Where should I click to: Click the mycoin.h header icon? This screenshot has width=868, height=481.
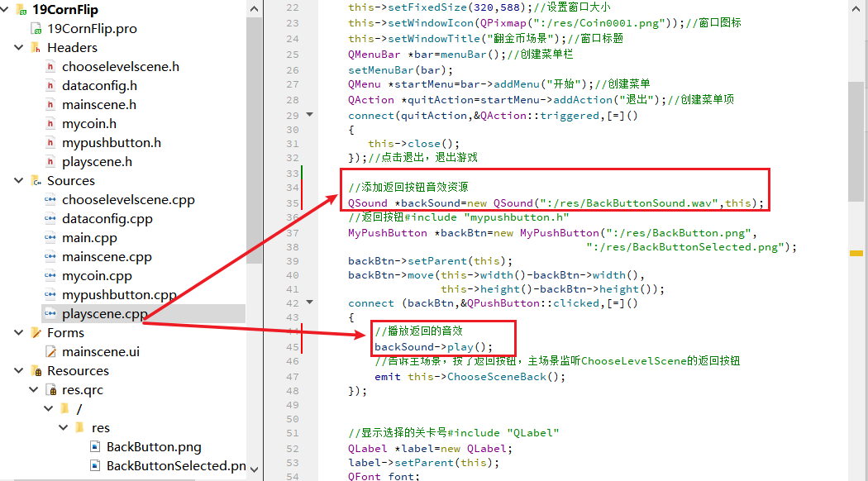[x=50, y=123]
